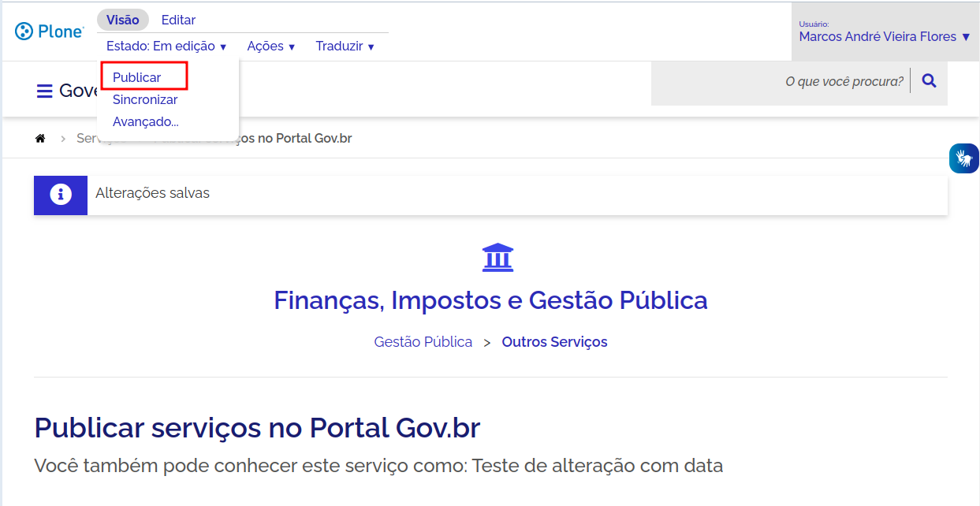The width and height of the screenshot is (980, 506).
Task: Expand the Traduzir dropdown
Action: 345,47
